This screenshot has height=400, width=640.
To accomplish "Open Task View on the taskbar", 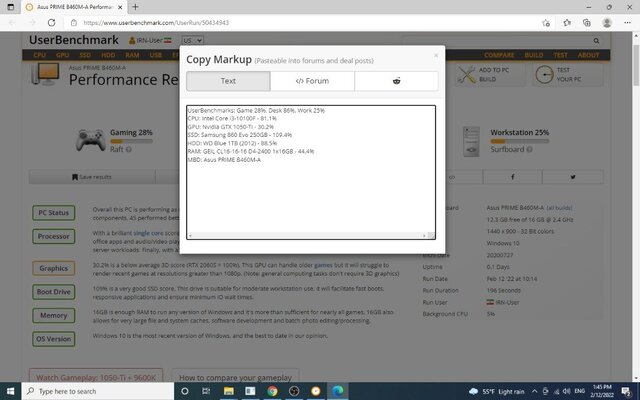I will pyautogui.click(x=206, y=391).
